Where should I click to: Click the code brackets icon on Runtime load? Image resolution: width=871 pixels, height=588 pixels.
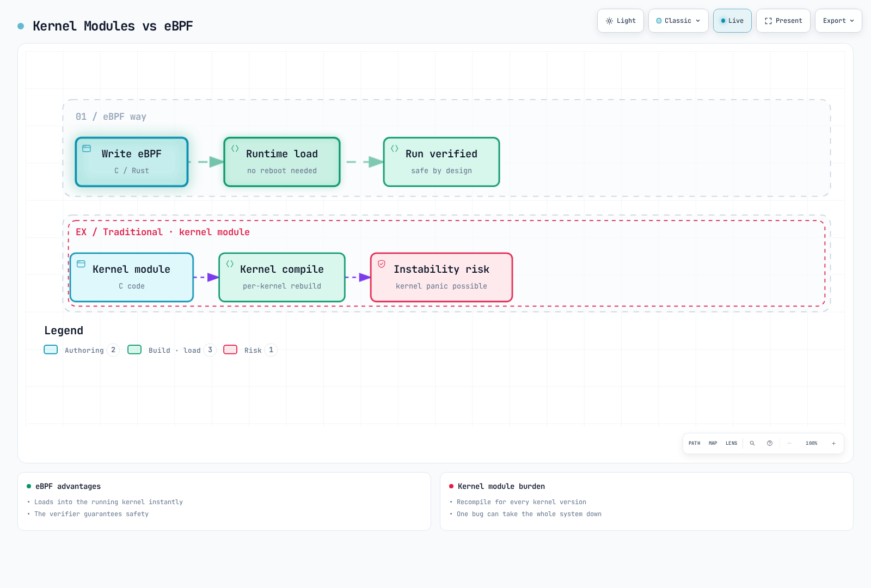pyautogui.click(x=235, y=148)
